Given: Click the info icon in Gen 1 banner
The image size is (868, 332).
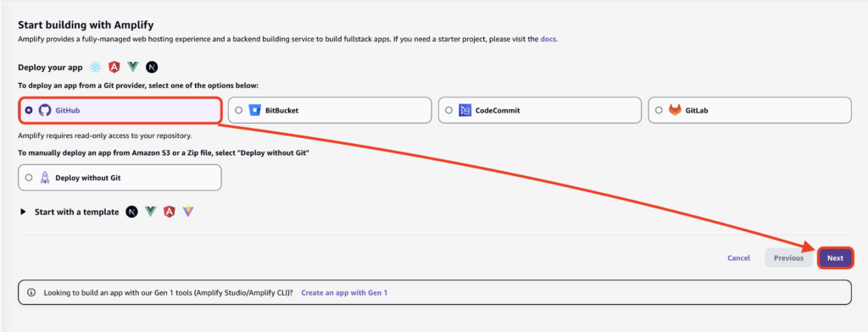Looking at the screenshot, I should (x=31, y=292).
